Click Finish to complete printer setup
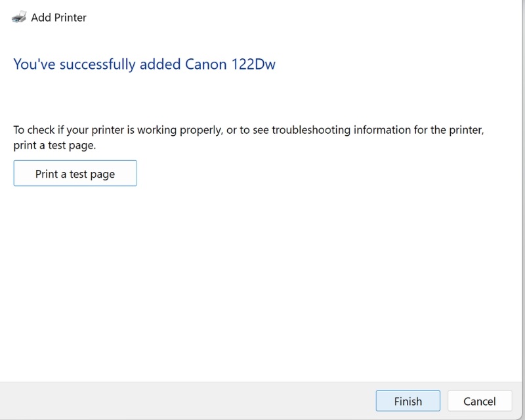Viewport: 525px width, 420px height. [x=408, y=401]
